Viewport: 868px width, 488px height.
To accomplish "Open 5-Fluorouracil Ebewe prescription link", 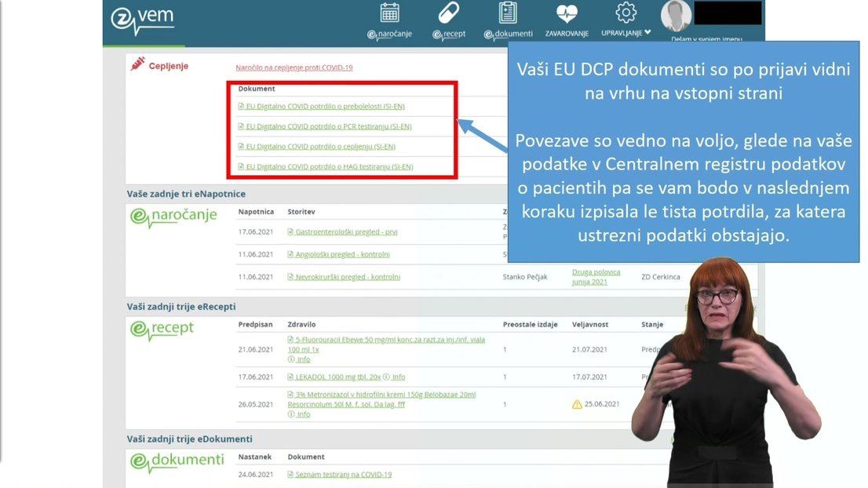I will pos(386,344).
